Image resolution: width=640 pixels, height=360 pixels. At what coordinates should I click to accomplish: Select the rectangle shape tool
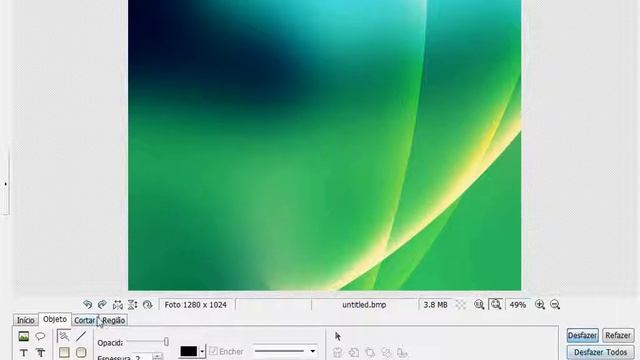(x=64, y=352)
